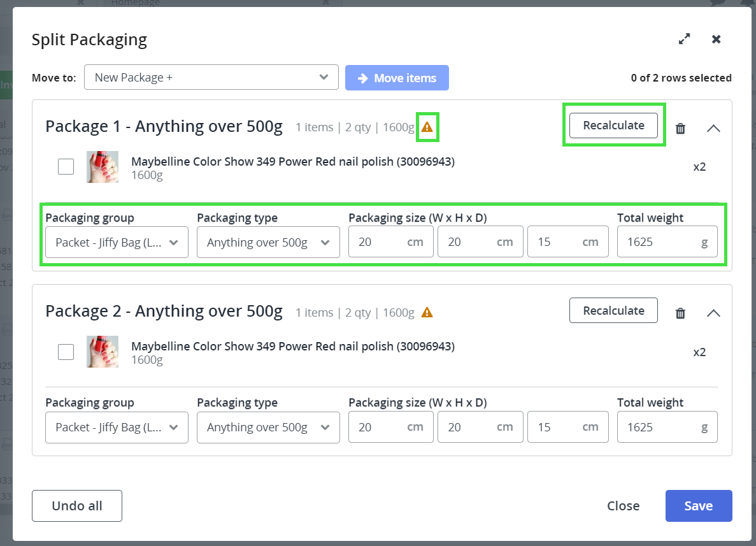Open Package 2 Packaging type dropdown
756x546 pixels.
[268, 427]
